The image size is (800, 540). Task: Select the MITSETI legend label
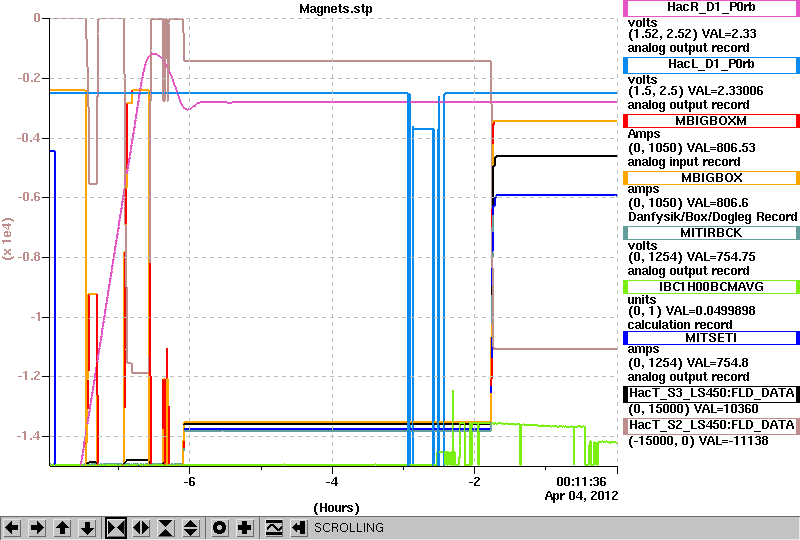[711, 338]
